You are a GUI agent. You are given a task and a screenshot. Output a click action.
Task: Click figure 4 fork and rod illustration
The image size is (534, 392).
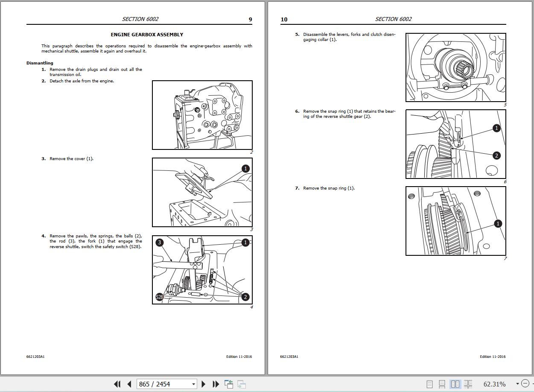202,270
